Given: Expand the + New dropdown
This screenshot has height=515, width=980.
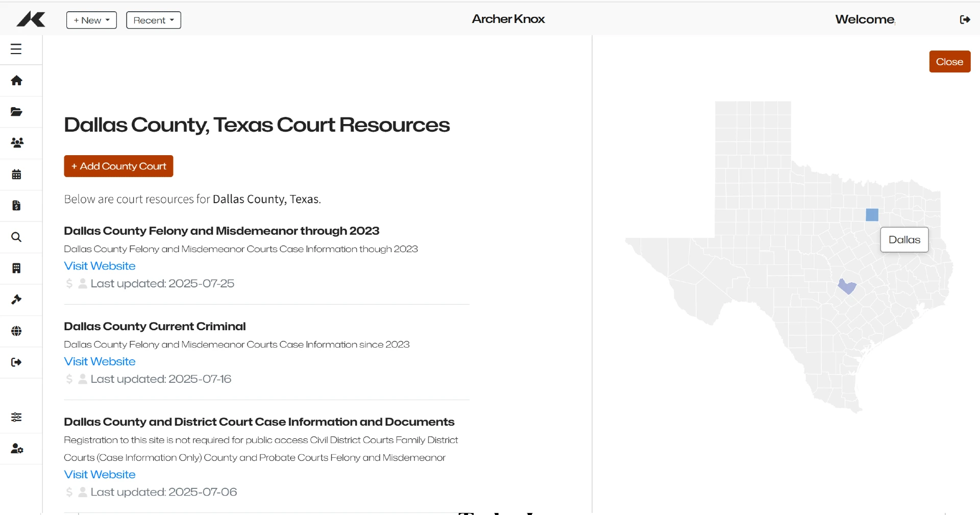Looking at the screenshot, I should click(91, 20).
